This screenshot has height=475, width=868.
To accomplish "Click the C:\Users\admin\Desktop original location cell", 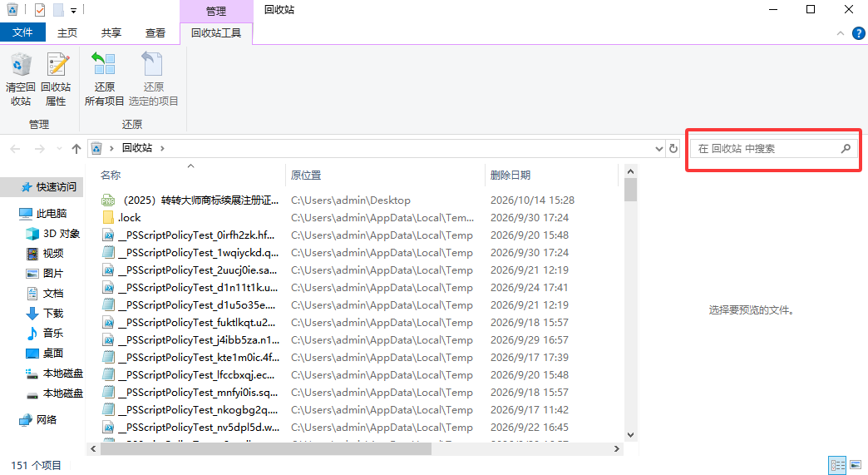I will click(351, 200).
